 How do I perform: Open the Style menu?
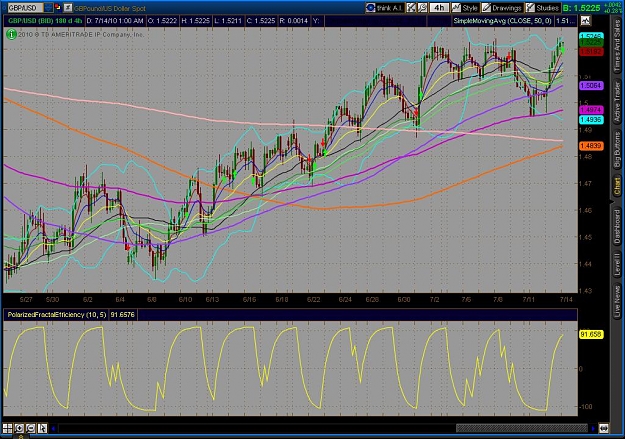tap(465, 8)
